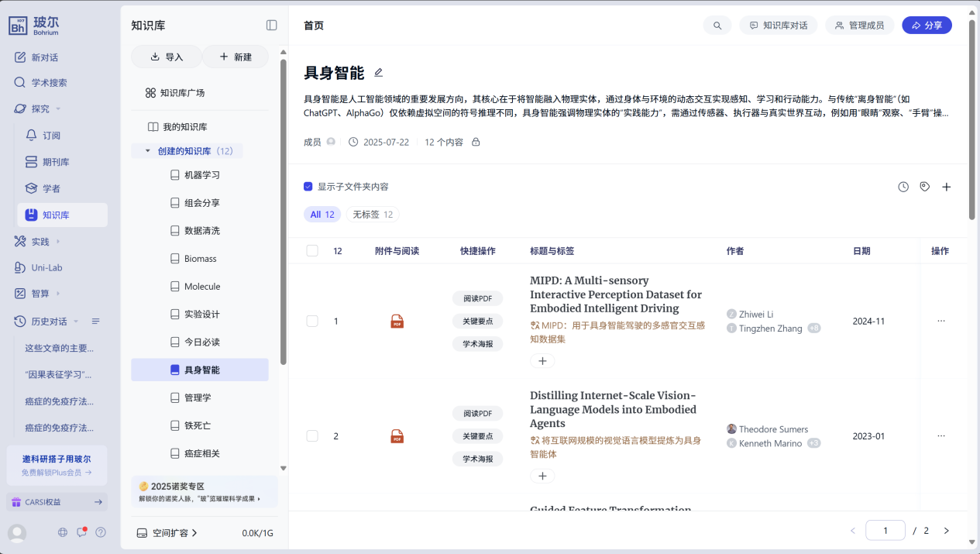
Task: Click the page number input field
Action: click(885, 531)
